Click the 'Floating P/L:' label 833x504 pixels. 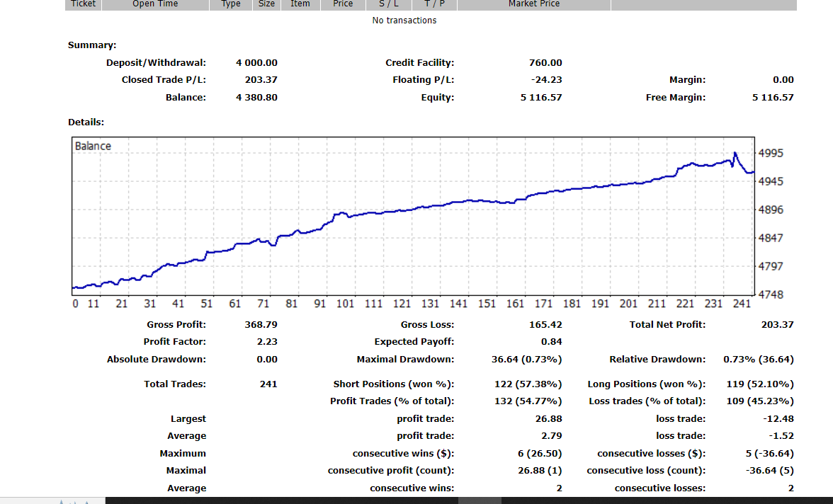424,80
